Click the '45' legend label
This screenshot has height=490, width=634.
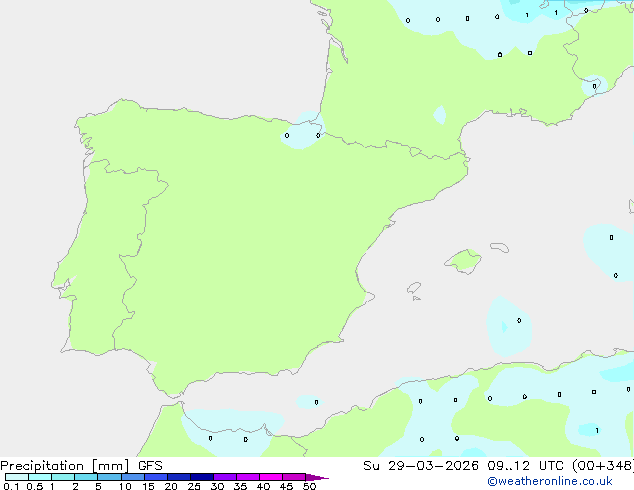[286, 486]
